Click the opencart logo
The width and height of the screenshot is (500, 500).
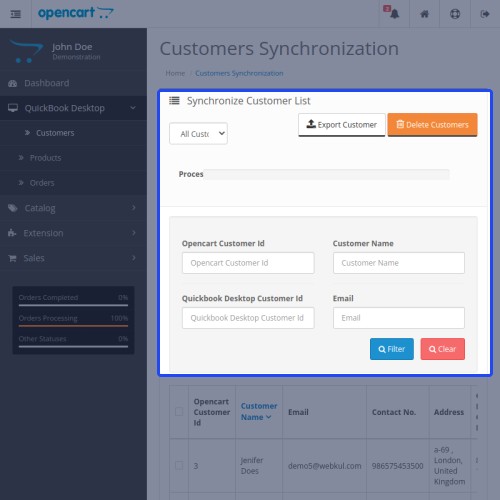[76, 13]
